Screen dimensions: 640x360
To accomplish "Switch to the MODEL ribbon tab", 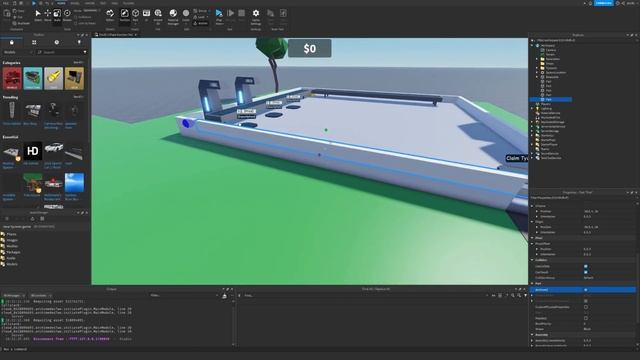I will 75,3.
